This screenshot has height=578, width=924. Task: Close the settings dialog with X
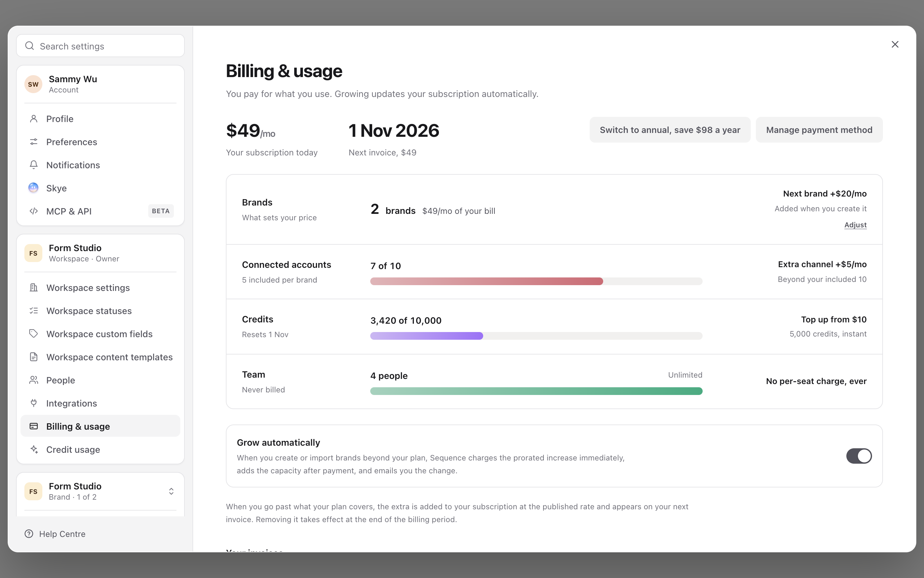tap(895, 44)
